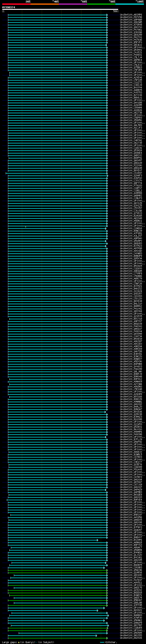Image resolution: width=146 pixels, height=644 pixels.
Task: Select hit UniRef100_B8YDZ2
Action: 131,610
